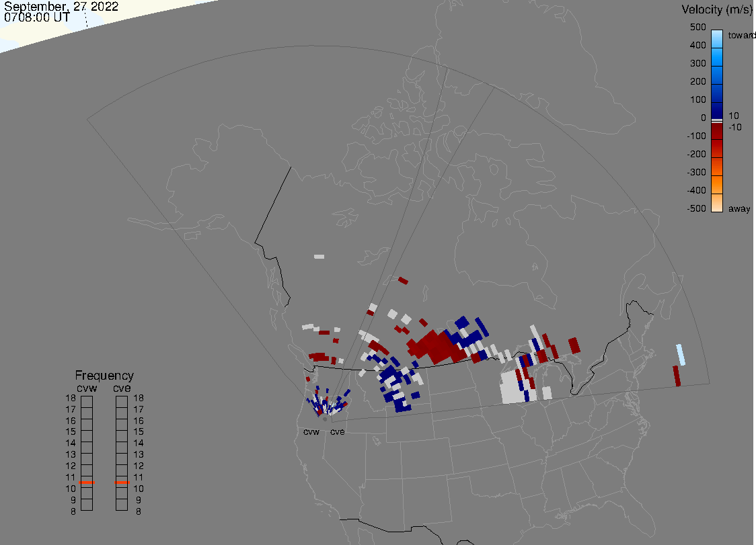
Task: Click the orange marker on the cve frequency bar
Action: click(x=122, y=483)
